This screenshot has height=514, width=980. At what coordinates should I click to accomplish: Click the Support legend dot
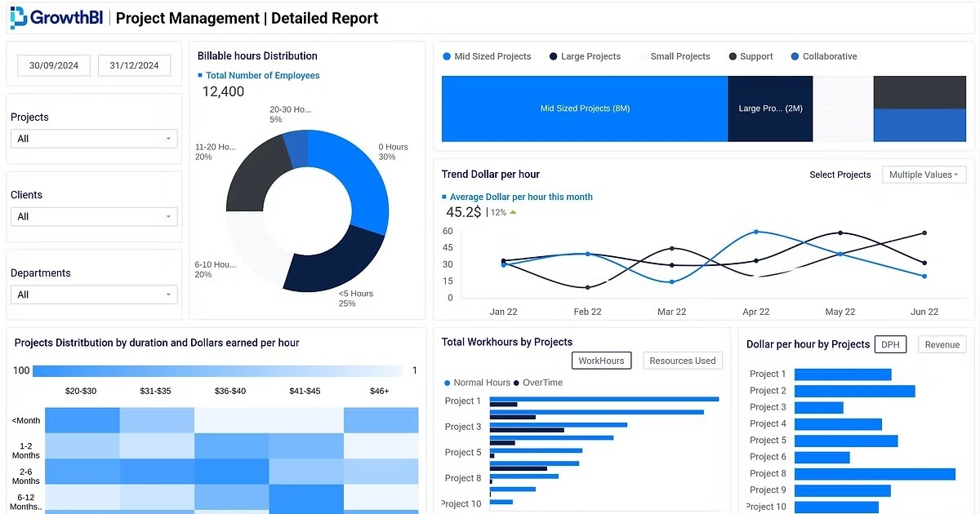734,56
